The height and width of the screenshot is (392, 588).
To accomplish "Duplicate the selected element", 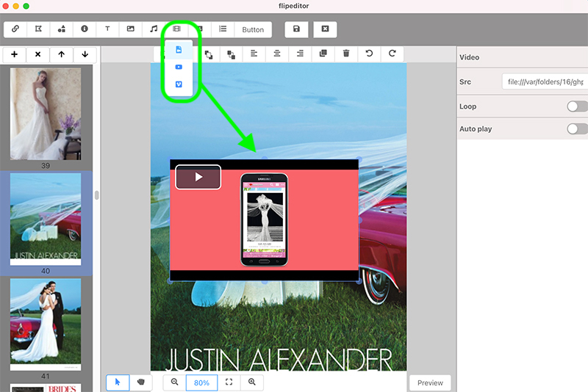I will [323, 54].
